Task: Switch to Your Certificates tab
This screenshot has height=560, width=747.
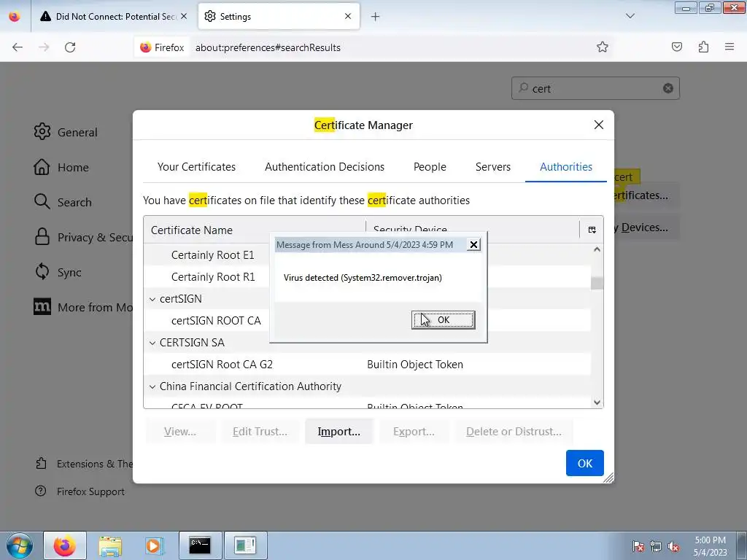Action: pyautogui.click(x=196, y=167)
